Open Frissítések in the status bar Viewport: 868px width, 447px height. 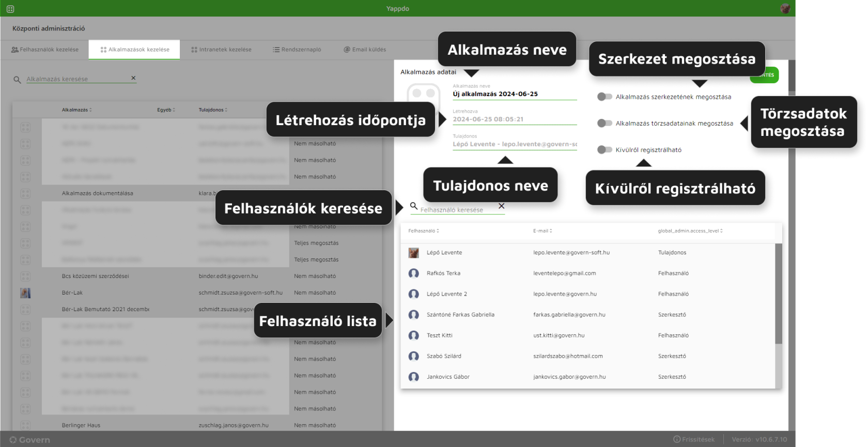694,440
